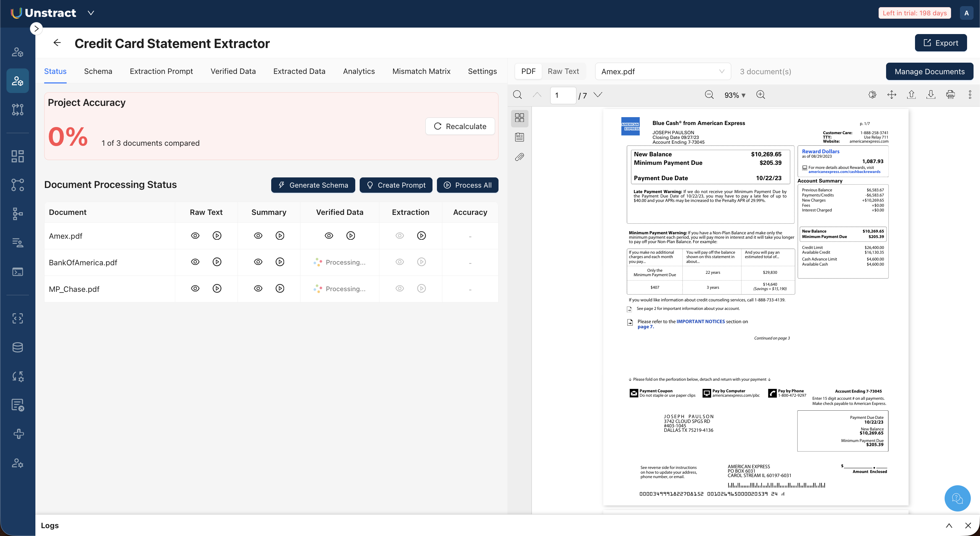The width and height of the screenshot is (980, 536).
Task: Switch to the Mismatch Matrix tab
Action: click(x=421, y=71)
